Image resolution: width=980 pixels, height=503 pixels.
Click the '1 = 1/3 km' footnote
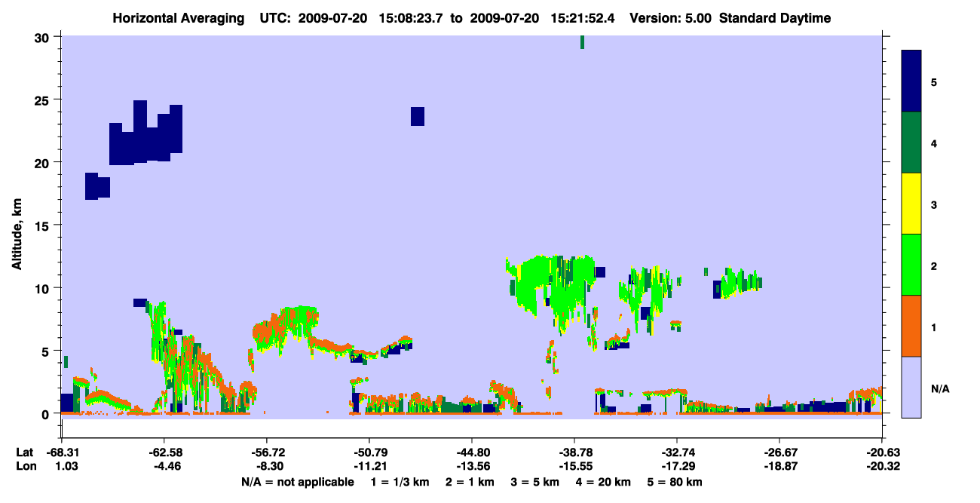400,482
